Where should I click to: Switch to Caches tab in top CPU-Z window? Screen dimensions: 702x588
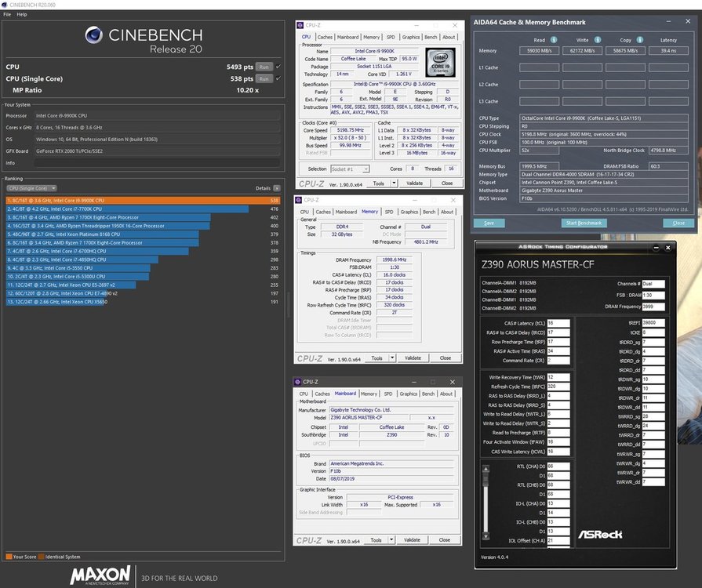click(x=325, y=37)
